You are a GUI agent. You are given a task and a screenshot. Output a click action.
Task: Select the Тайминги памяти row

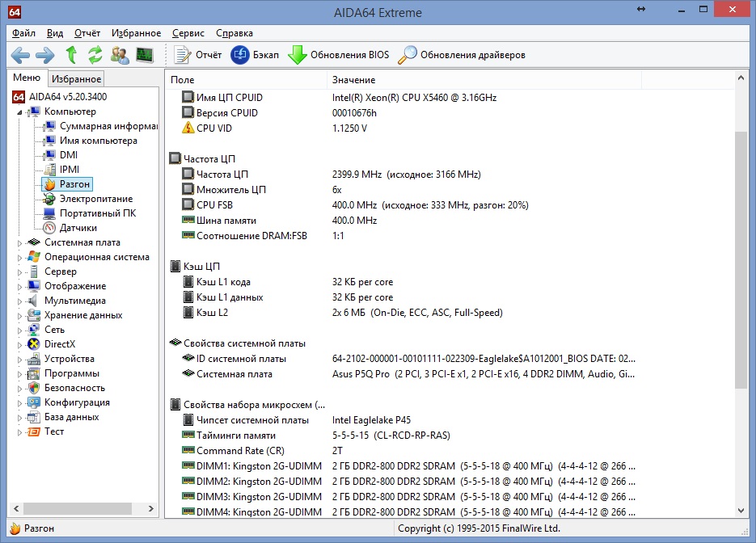pyautogui.click(x=410, y=436)
